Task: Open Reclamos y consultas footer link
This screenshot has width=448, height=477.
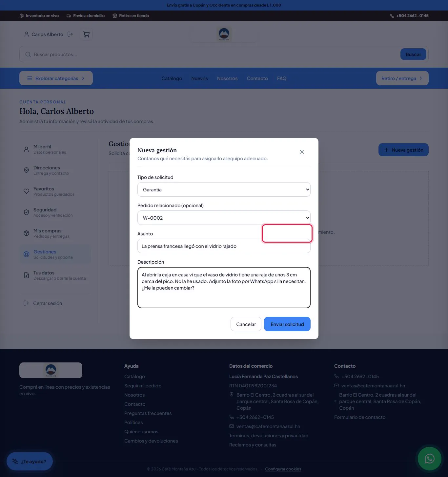Action: tap(253, 445)
